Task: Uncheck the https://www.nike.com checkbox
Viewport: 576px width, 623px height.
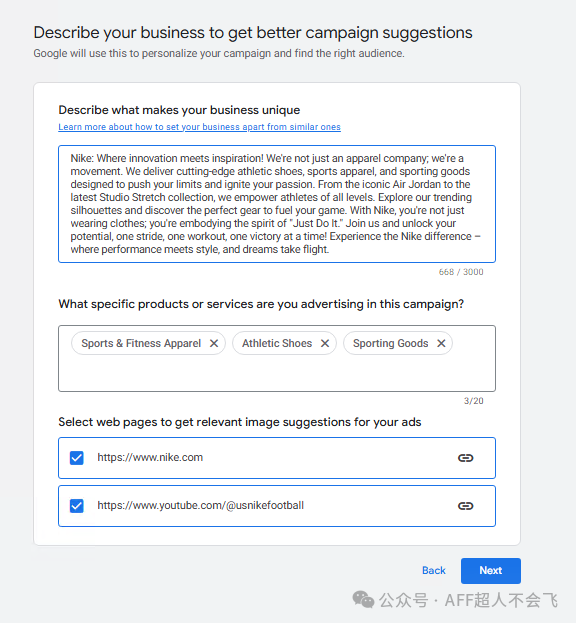Action: pyautogui.click(x=77, y=458)
